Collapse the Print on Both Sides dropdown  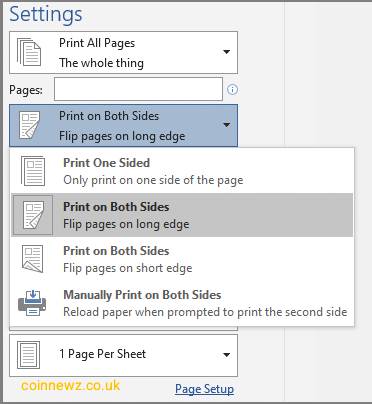click(123, 126)
